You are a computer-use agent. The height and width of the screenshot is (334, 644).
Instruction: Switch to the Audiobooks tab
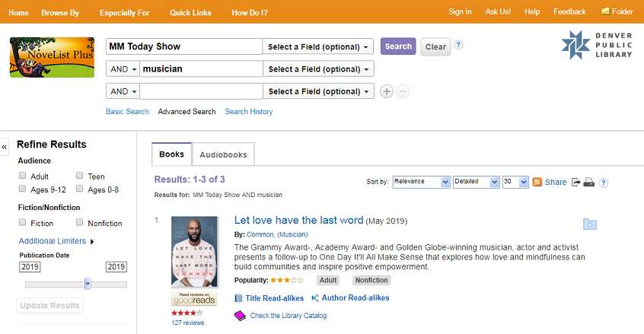click(x=224, y=154)
